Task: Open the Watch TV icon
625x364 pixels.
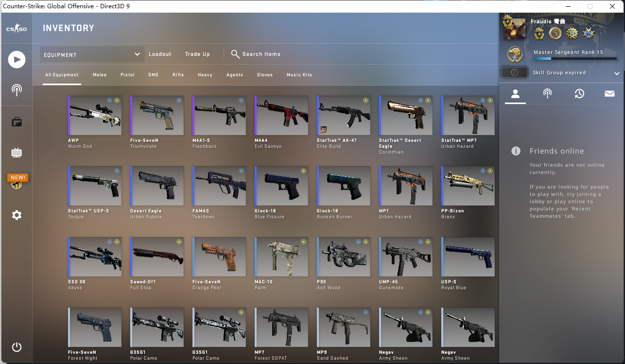Action: [17, 153]
